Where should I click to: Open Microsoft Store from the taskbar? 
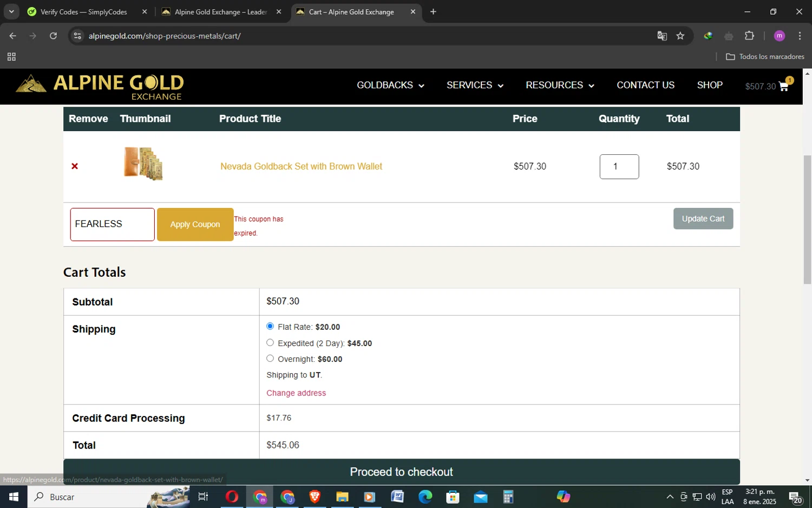[x=453, y=497]
